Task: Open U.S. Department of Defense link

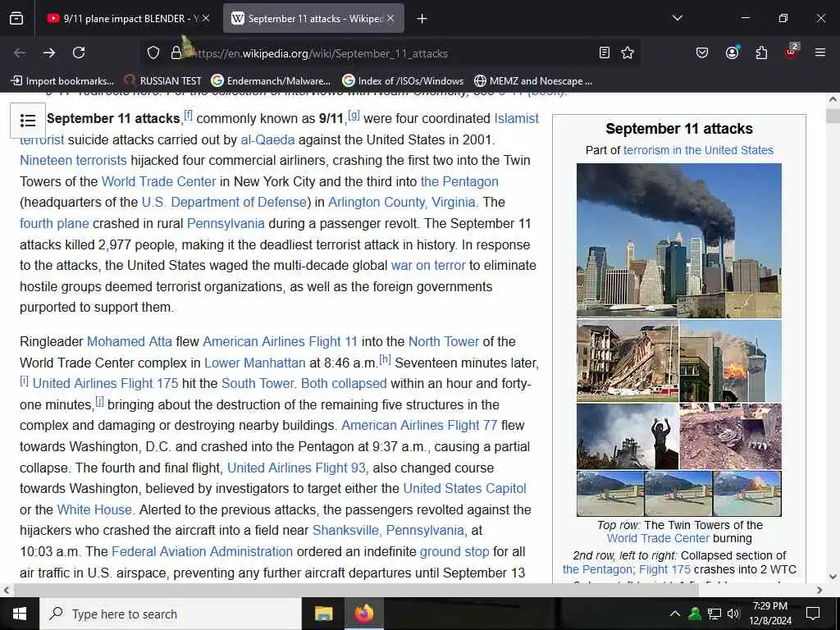Action: point(224,202)
